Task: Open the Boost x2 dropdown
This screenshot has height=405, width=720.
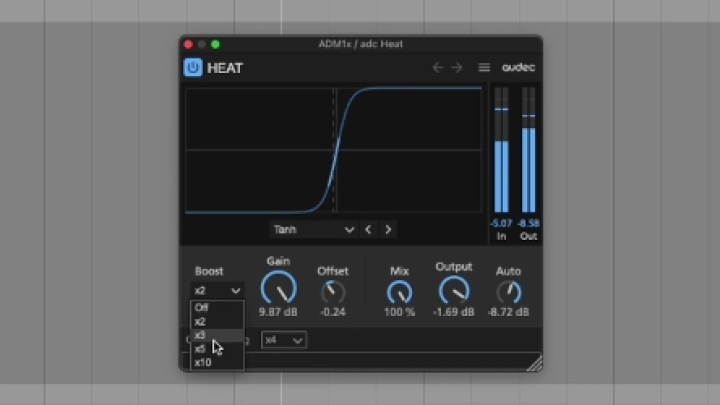Action: coord(217,291)
